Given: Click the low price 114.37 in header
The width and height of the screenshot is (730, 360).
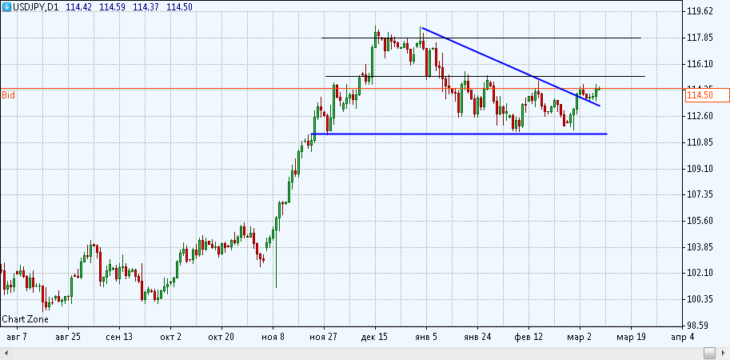Looking at the screenshot, I should 146,7.
